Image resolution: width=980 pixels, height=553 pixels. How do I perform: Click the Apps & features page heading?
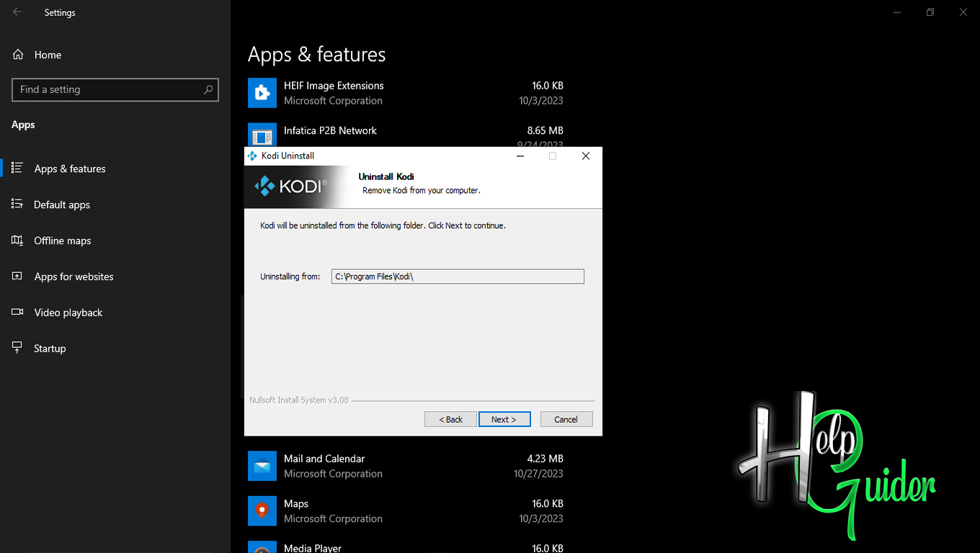click(x=316, y=55)
